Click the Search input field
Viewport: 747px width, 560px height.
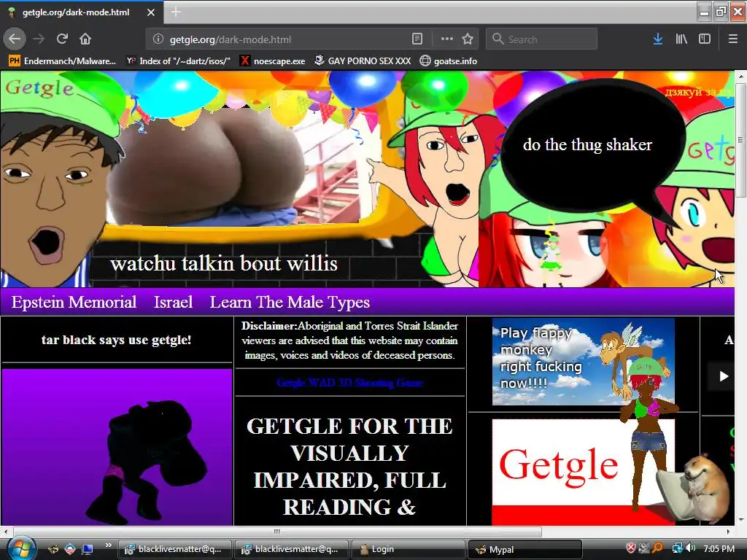coord(542,39)
